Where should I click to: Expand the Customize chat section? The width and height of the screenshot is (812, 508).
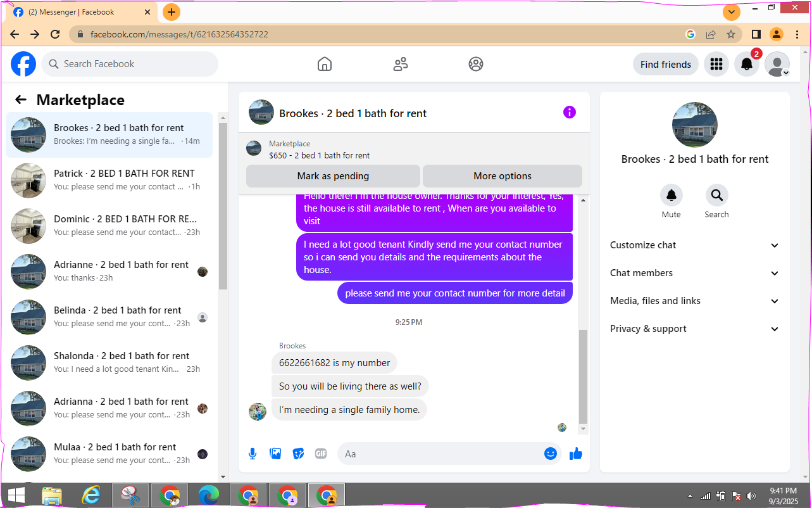point(694,245)
